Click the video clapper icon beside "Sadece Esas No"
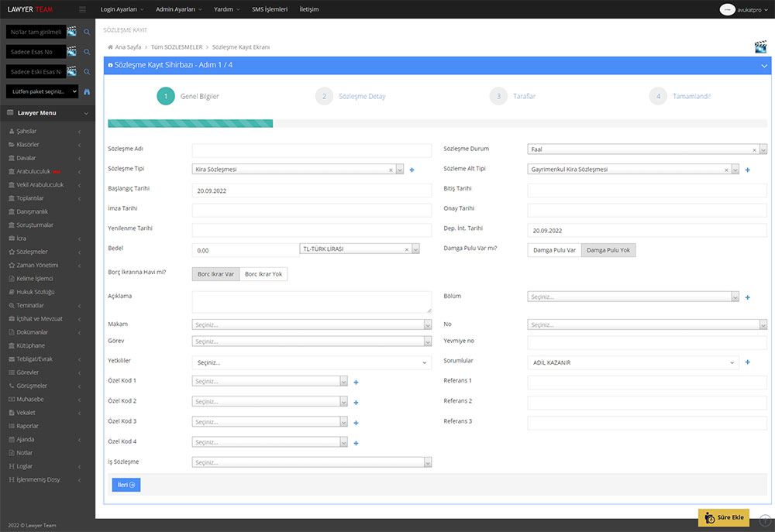775x532 pixels. [x=71, y=51]
